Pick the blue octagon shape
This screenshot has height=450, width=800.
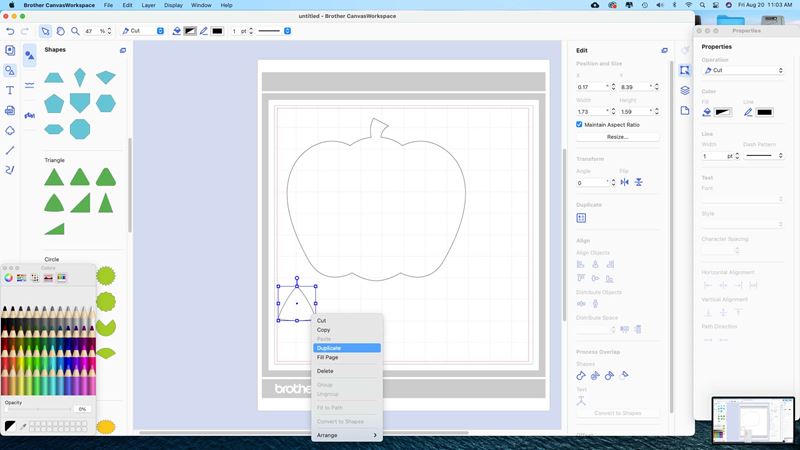click(x=80, y=127)
